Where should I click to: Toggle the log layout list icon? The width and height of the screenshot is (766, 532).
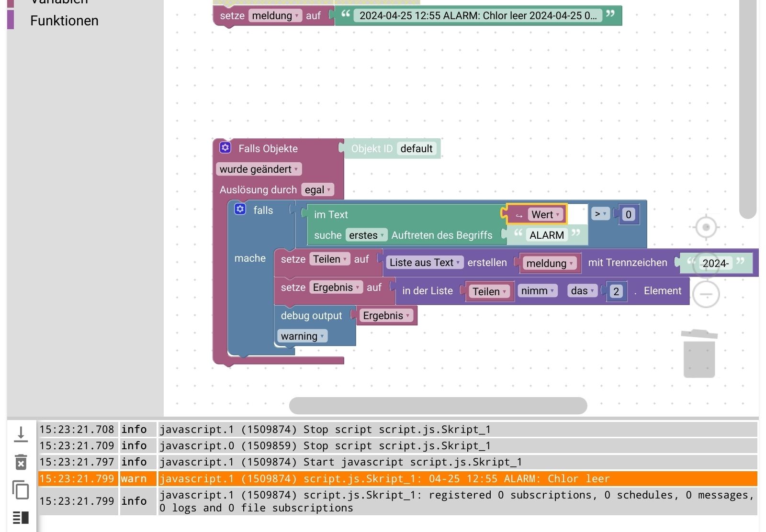[x=21, y=518]
